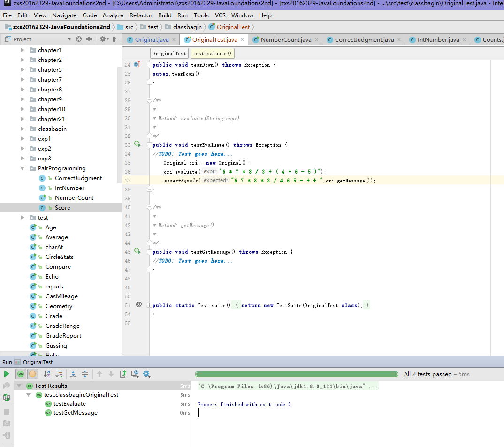Expand all test result nodes

click(x=73, y=374)
